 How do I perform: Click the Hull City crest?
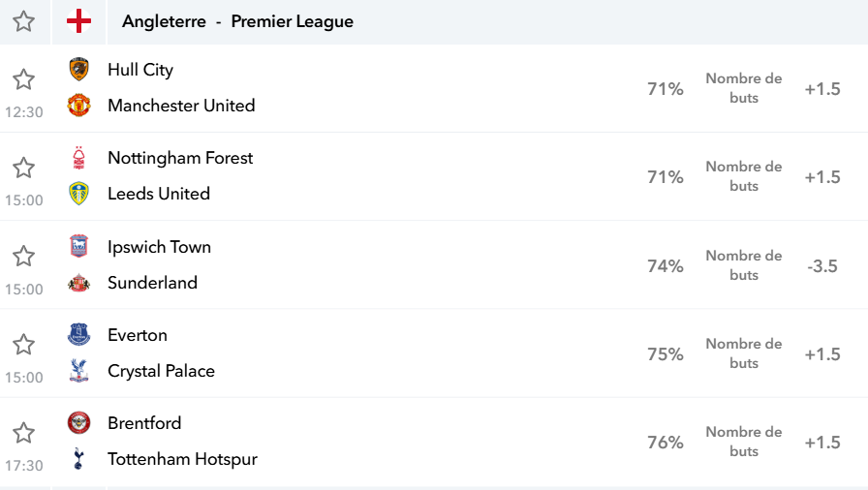pyautogui.click(x=78, y=69)
